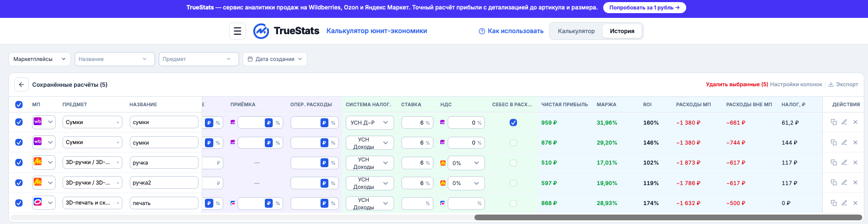868x224 pixels.
Task: Go back using arrow beside Сохранённые расчёты
Action: click(x=21, y=85)
